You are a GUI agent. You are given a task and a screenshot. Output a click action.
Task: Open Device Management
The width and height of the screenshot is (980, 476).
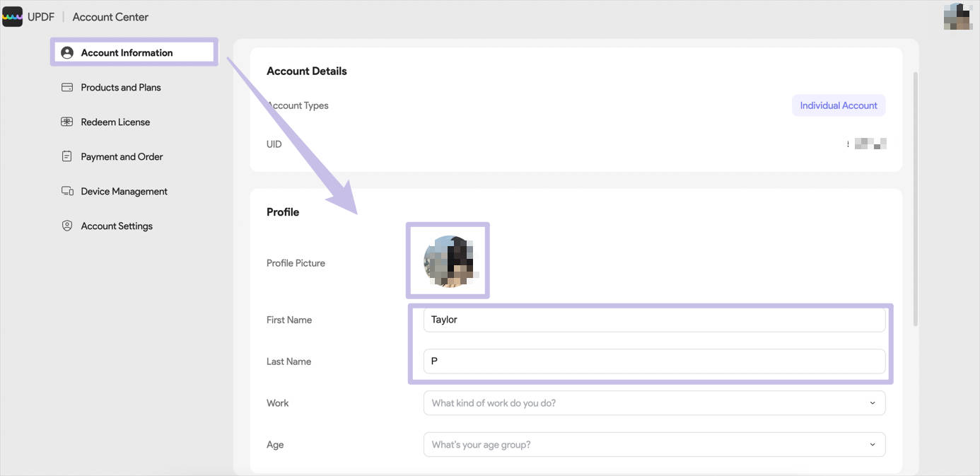coord(124,191)
